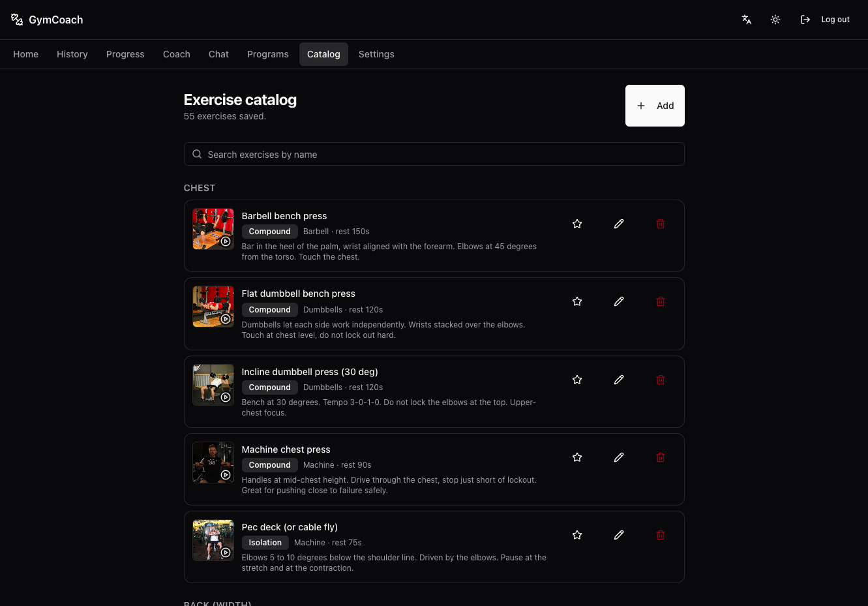Focus the Search exercises by name field
This screenshot has width=868, height=606.
[x=434, y=154]
